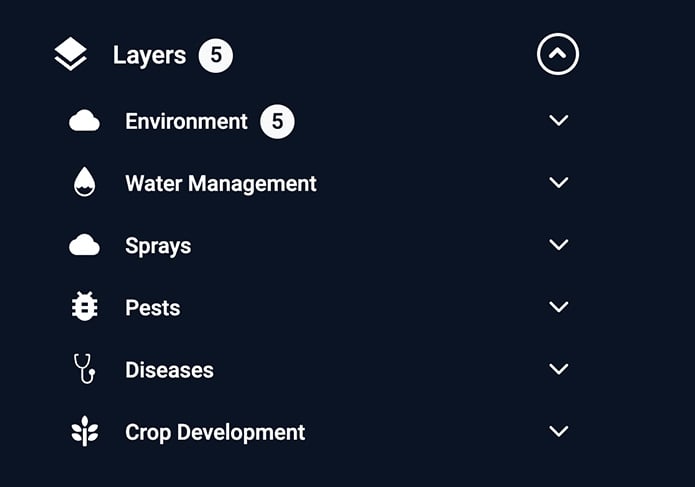Click the Environment count badge showing 5
The image size is (695, 487).
point(277,121)
